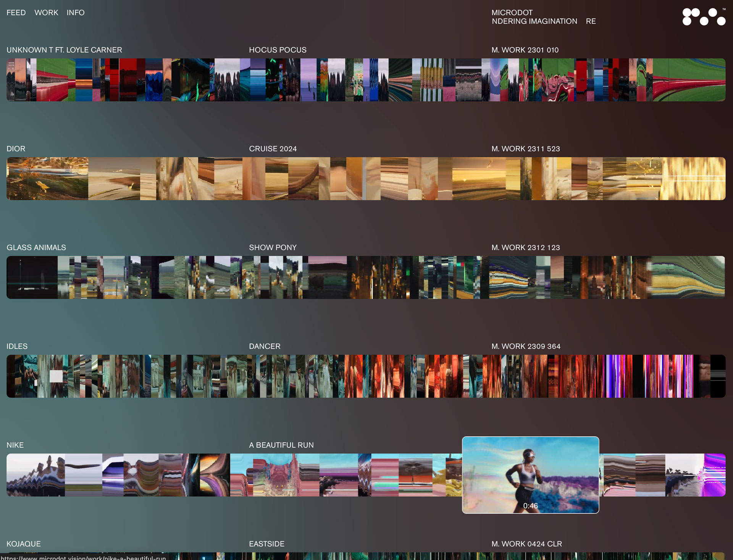Image resolution: width=733 pixels, height=560 pixels.
Task: Click the HOCUS POCUS title
Action: [x=278, y=50]
